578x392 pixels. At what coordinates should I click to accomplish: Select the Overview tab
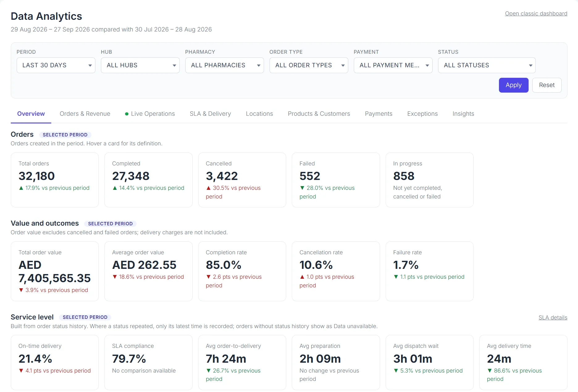[31, 114]
